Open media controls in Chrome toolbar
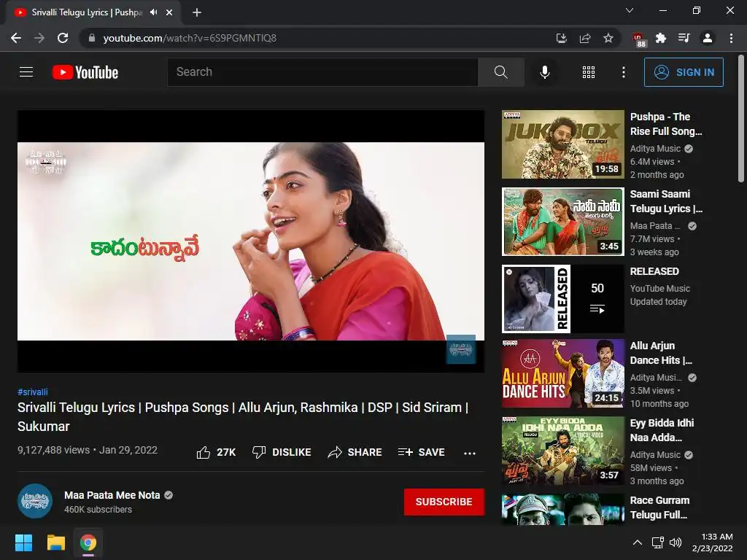The width and height of the screenshot is (747, 560). point(684,38)
